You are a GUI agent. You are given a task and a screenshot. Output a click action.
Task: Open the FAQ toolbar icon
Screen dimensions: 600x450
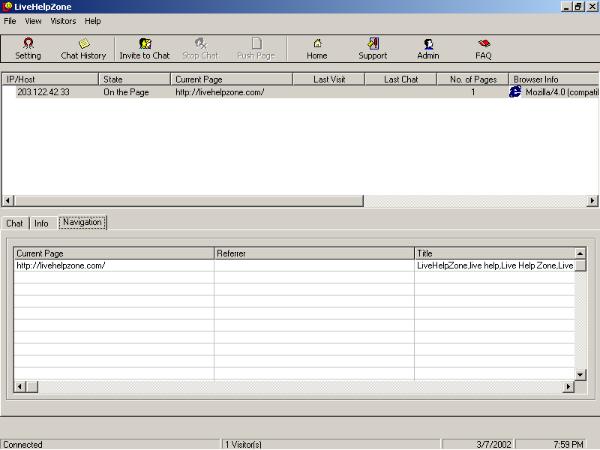tap(483, 49)
